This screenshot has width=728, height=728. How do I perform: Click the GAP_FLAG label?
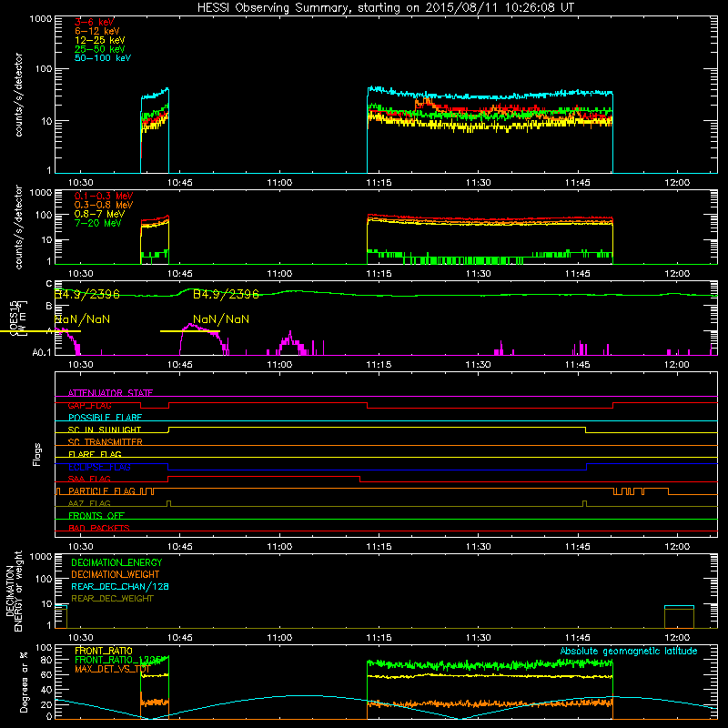[89, 405]
